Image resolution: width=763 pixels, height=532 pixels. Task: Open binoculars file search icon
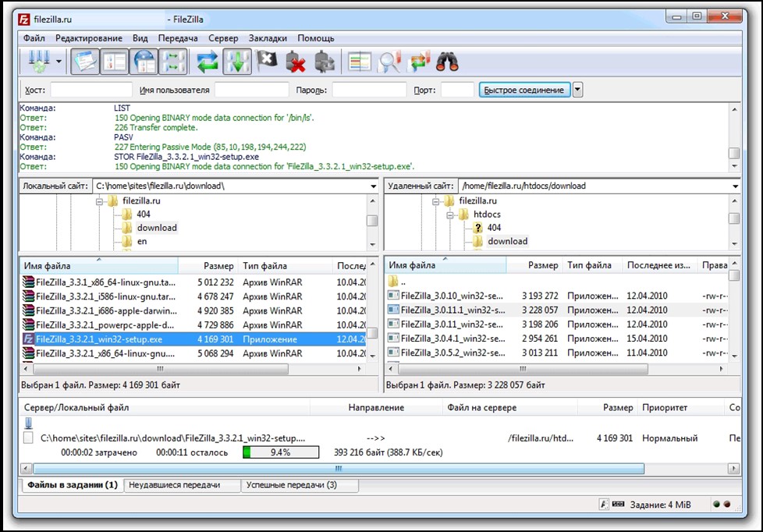click(447, 62)
